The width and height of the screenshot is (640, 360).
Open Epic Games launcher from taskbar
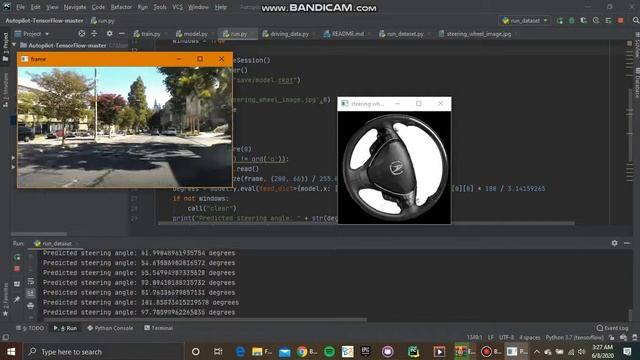(x=365, y=351)
